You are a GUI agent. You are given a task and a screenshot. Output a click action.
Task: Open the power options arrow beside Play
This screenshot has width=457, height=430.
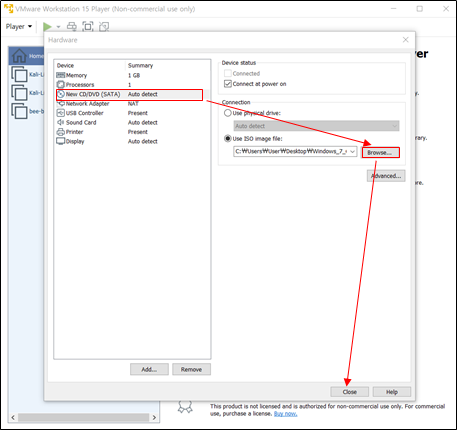tap(58, 27)
